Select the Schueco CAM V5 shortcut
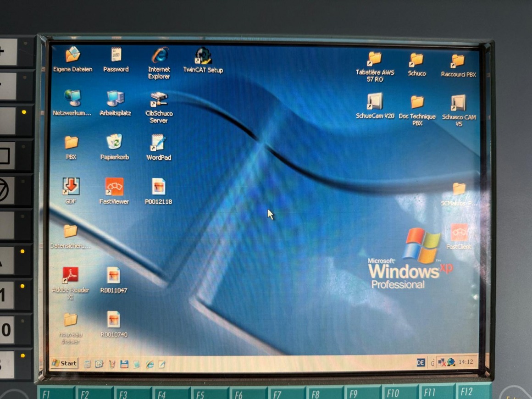 [x=458, y=103]
